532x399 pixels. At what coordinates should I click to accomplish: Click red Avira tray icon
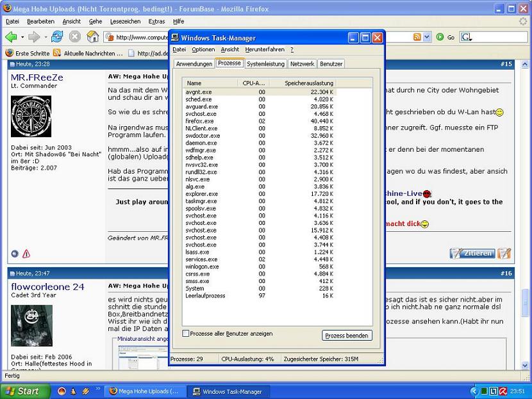503,391
